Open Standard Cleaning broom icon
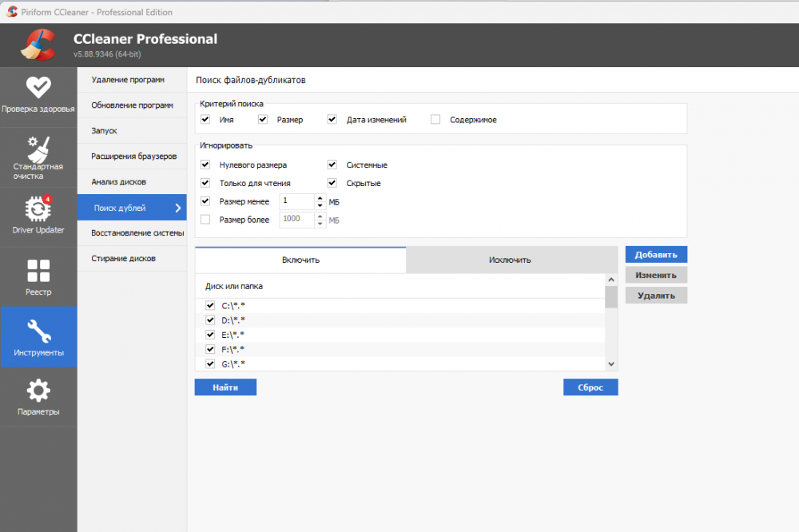This screenshot has height=532, width=799. point(38,149)
